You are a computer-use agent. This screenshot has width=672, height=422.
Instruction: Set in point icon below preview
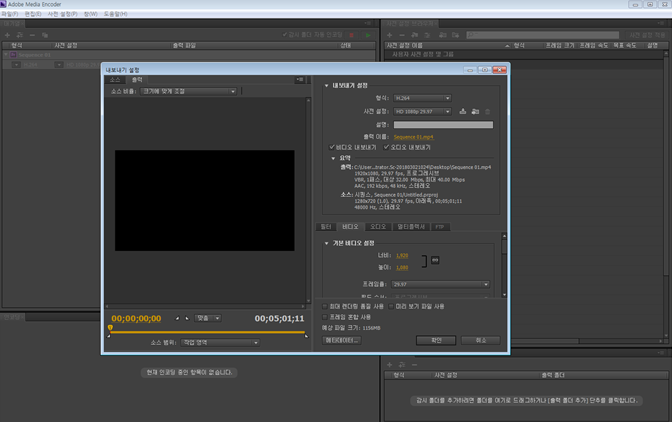177,318
